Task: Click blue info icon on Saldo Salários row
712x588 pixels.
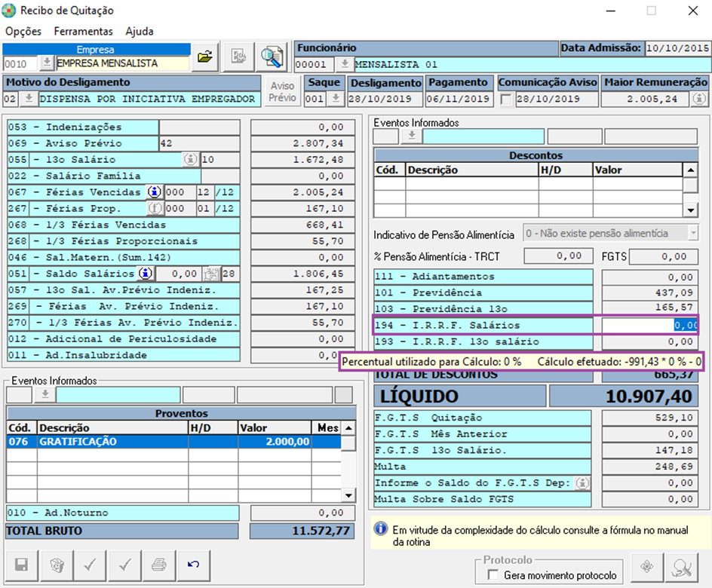Action: [x=146, y=274]
